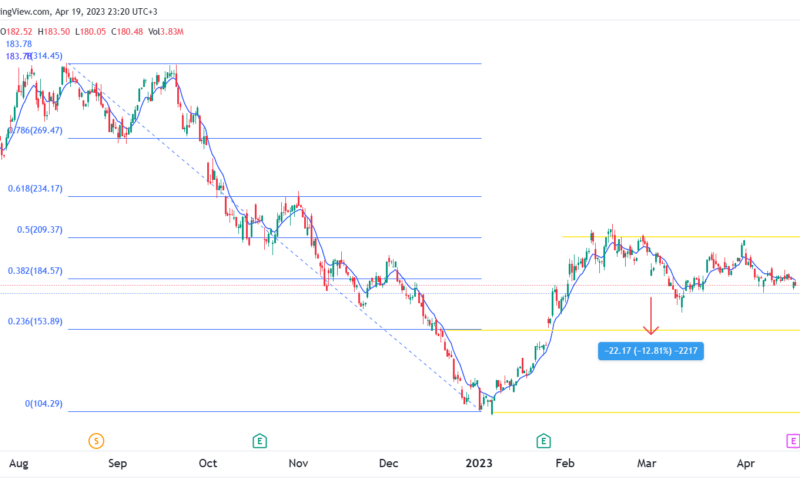Select the Nov label on time axis
Image resolution: width=800 pixels, height=503 pixels.
click(298, 463)
